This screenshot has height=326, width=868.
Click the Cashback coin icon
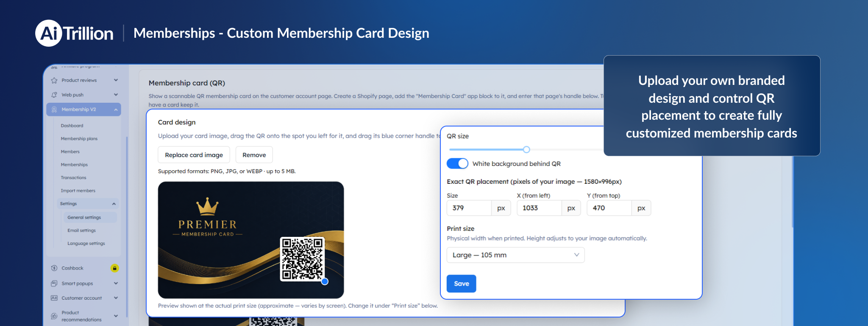[54, 268]
